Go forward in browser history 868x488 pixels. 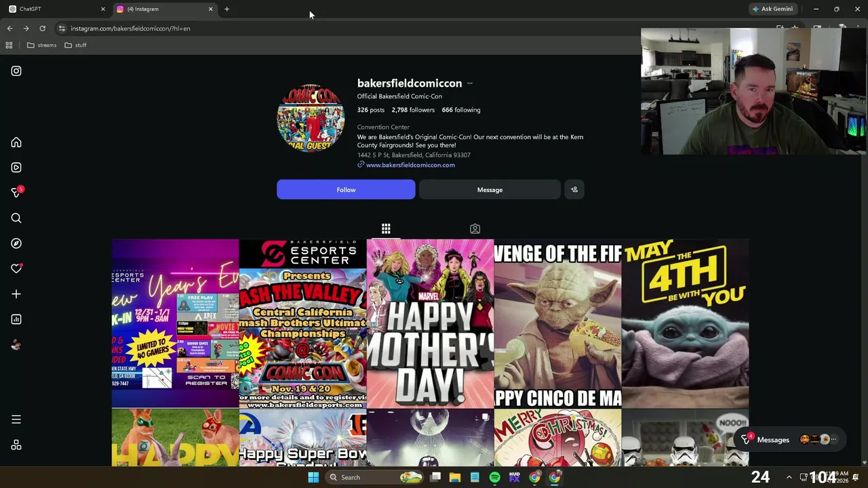[26, 28]
